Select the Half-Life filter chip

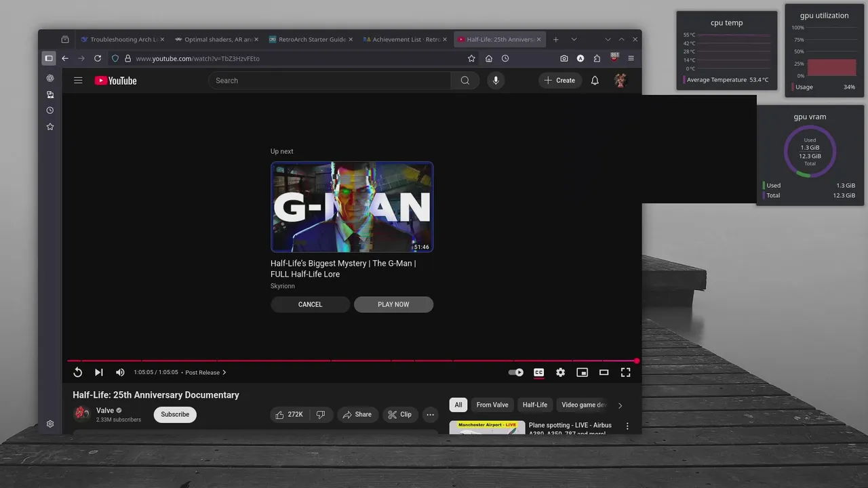535,405
